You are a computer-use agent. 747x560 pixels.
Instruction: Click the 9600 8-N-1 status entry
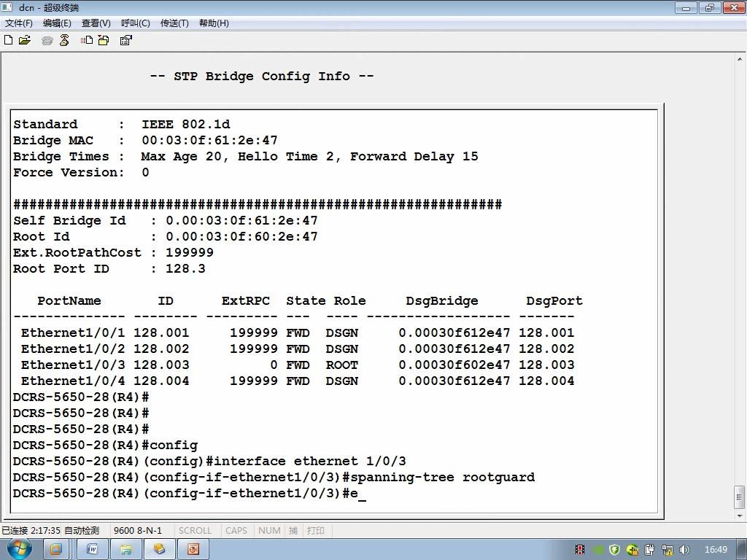click(x=138, y=531)
